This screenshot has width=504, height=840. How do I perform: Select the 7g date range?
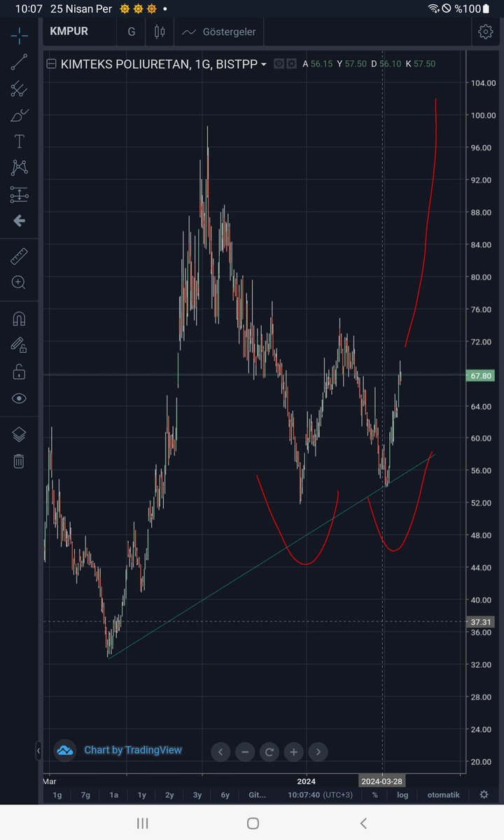(85, 794)
